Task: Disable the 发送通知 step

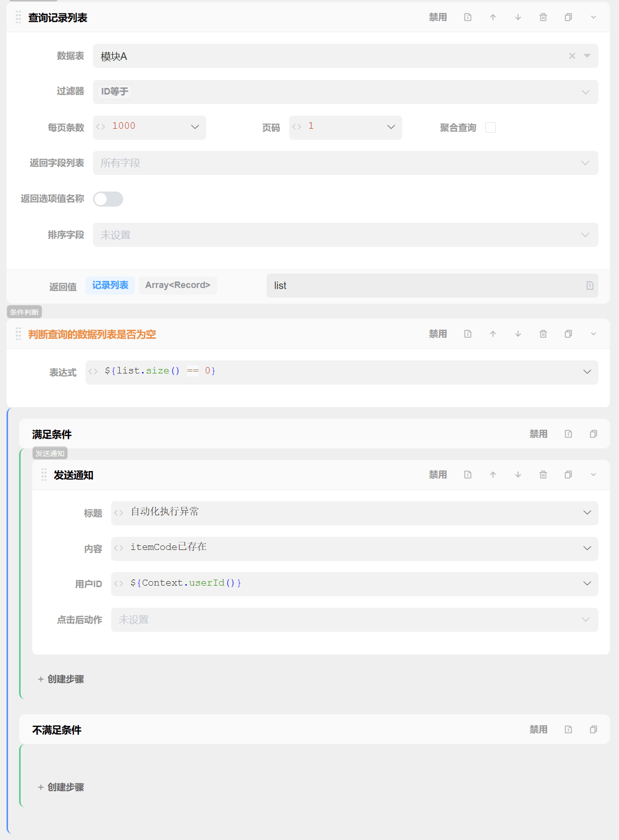Action: [437, 475]
